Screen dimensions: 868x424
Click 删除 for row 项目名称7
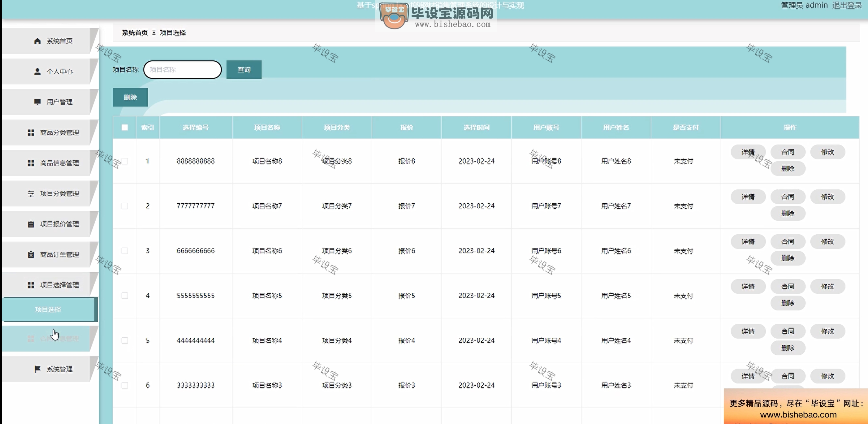788,213
